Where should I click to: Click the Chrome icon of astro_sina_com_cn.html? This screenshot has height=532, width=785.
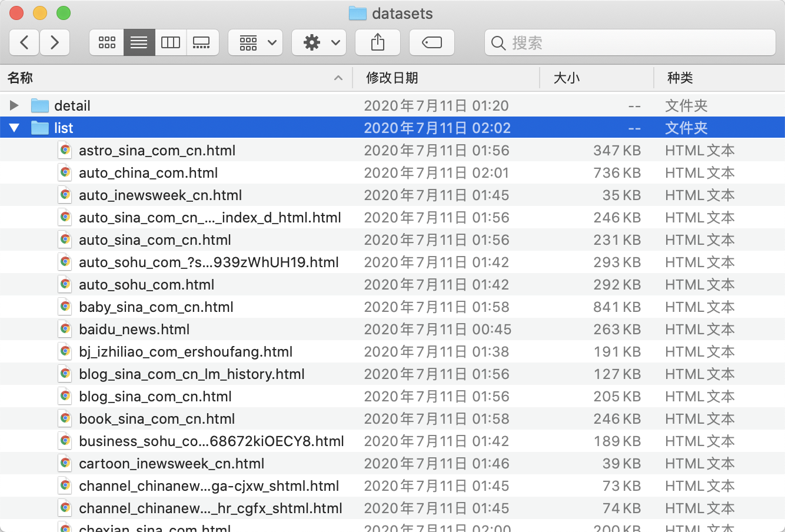pos(65,150)
